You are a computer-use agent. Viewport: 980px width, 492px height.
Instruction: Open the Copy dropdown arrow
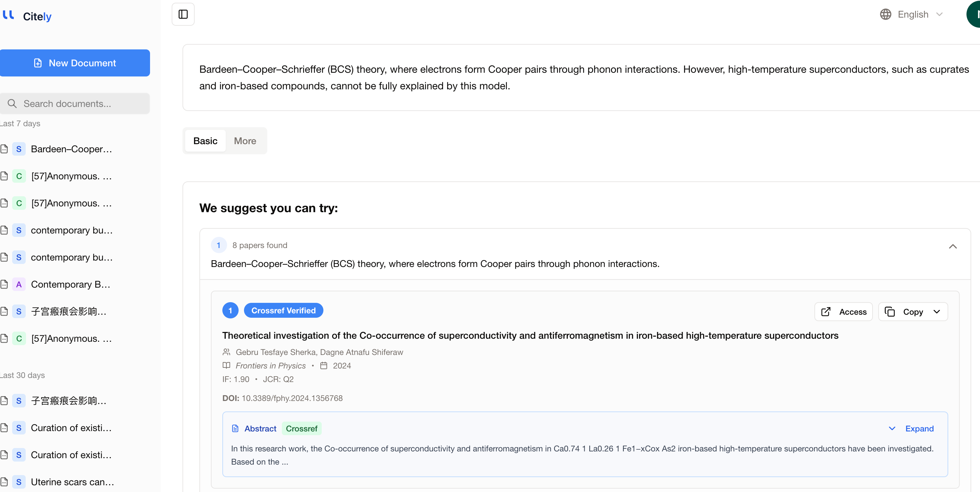tap(937, 312)
